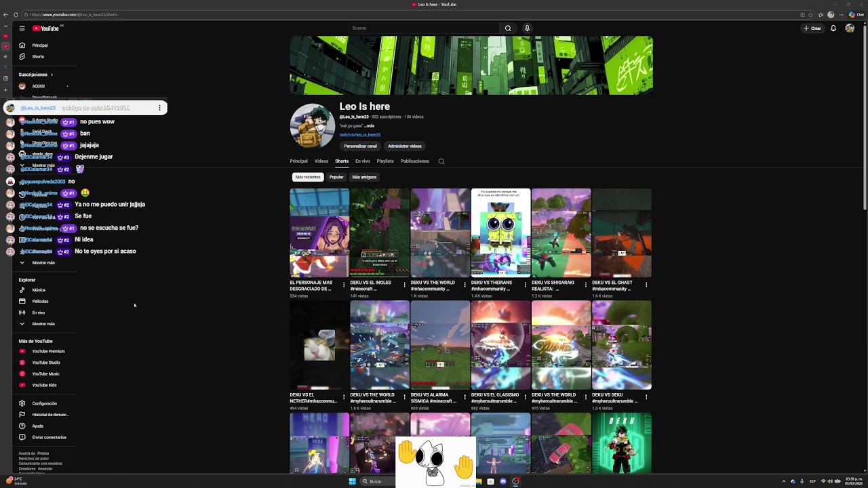This screenshot has width=868, height=488.
Task: Click the YouTube search input field
Action: [424, 28]
